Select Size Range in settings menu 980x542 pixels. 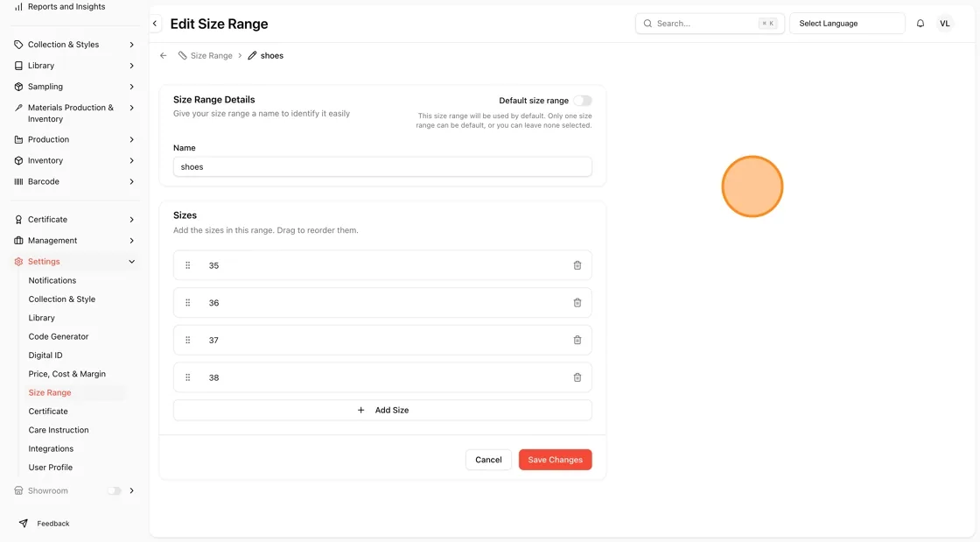49,392
